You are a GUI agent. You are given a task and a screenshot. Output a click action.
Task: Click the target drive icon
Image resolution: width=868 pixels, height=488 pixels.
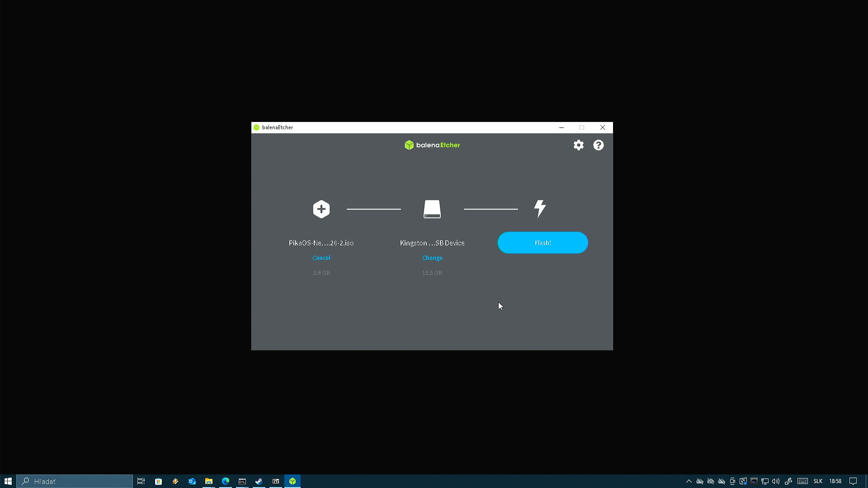(x=432, y=209)
